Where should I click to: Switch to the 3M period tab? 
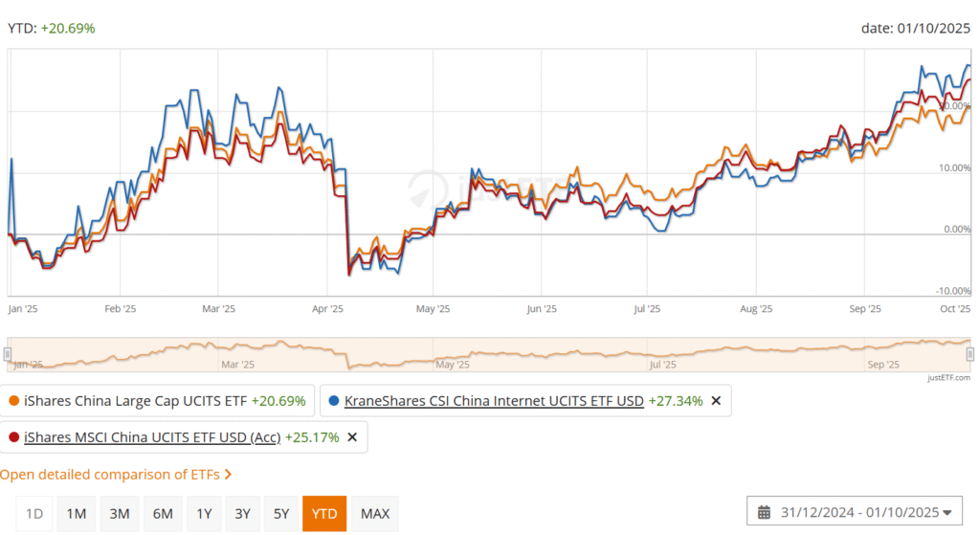119,514
